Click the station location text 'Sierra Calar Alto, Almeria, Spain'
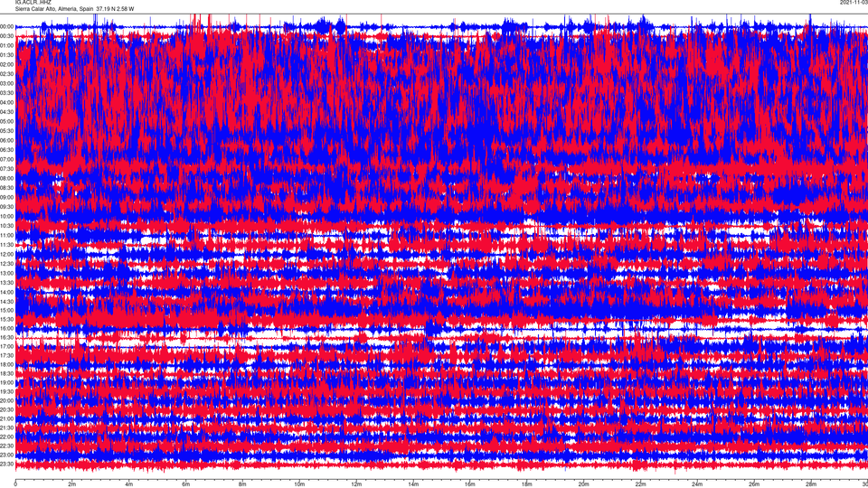The height and width of the screenshot is (488, 868). 54,9
